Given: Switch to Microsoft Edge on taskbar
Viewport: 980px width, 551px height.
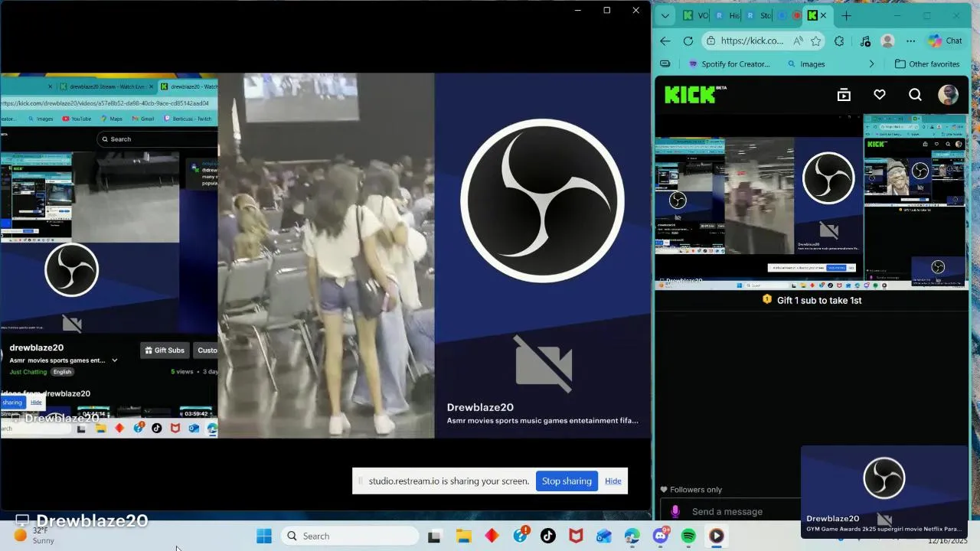Looking at the screenshot, I should [632, 536].
